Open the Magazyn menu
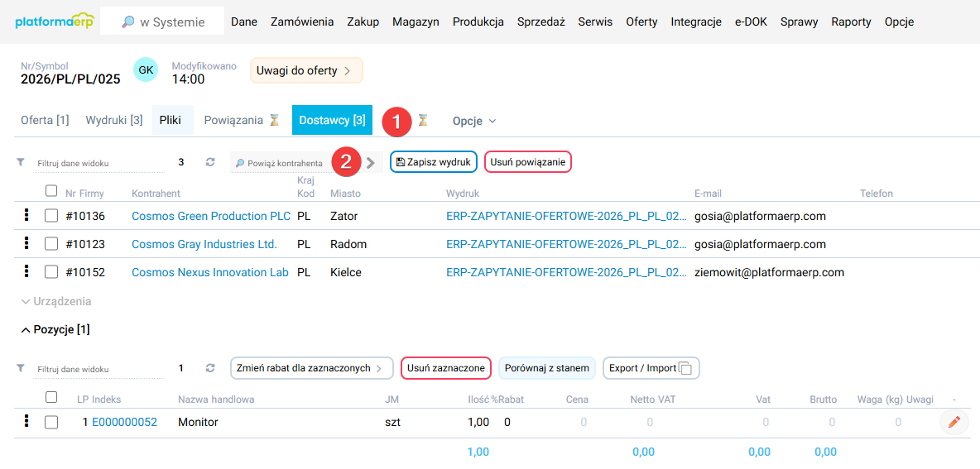The image size is (980, 469). pyautogui.click(x=416, y=22)
